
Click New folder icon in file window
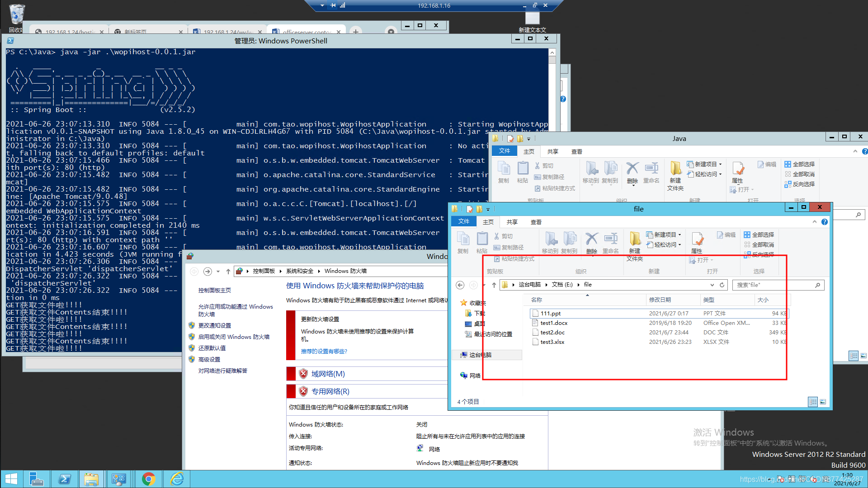click(635, 246)
